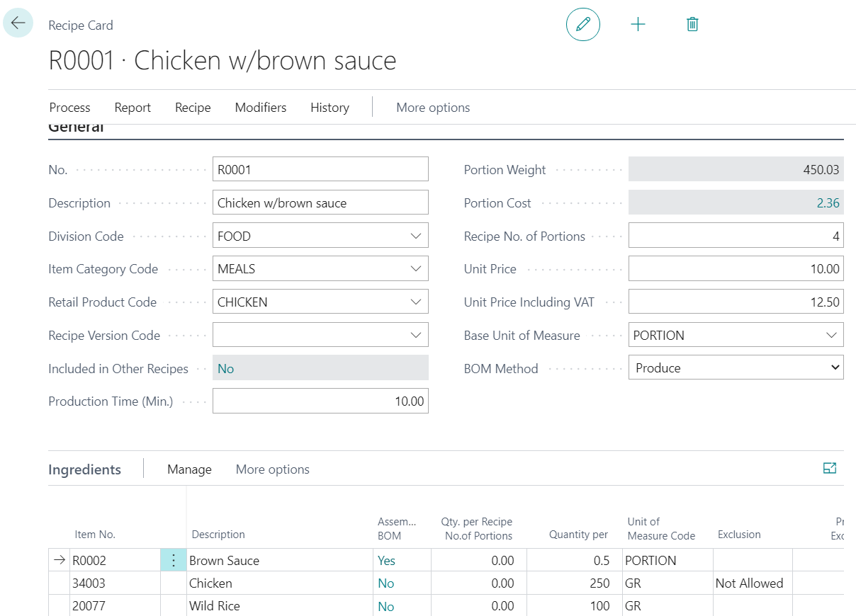Click the pencil edit icon
Screen dimensions: 856x616
[x=582, y=24]
